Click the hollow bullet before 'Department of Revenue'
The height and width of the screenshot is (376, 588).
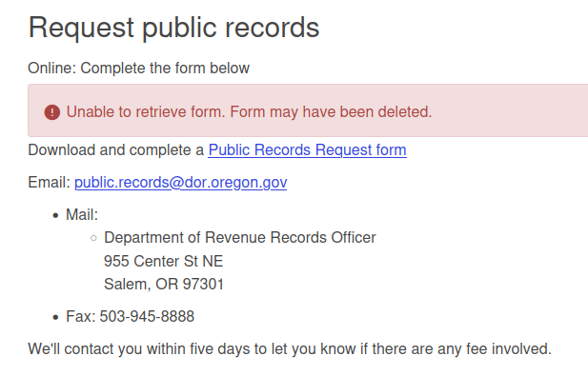coord(93,238)
